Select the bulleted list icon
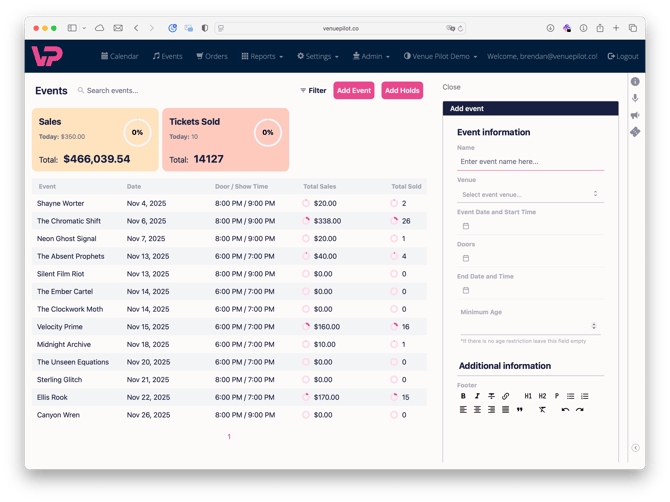This screenshot has height=502, width=670. pos(571,396)
